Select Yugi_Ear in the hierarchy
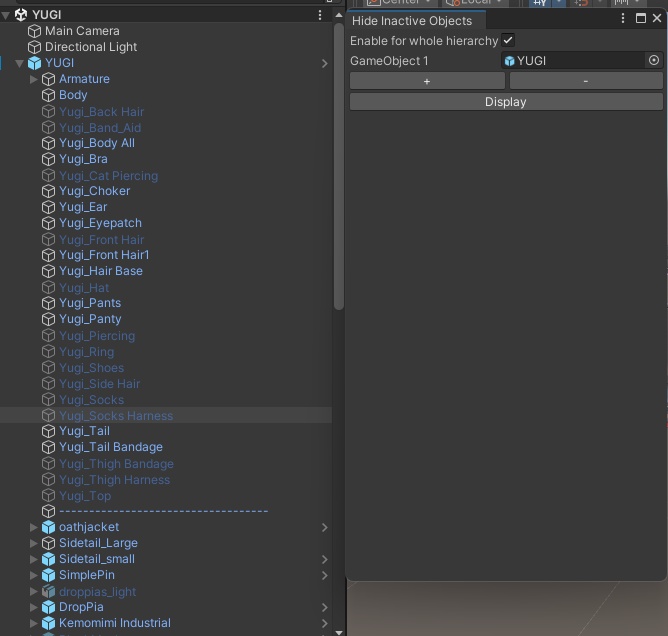This screenshot has height=636, width=668. tap(83, 207)
